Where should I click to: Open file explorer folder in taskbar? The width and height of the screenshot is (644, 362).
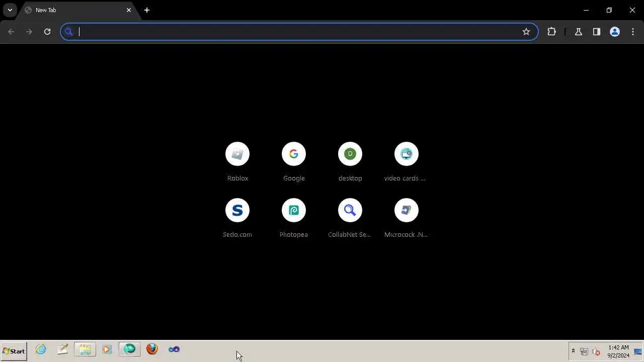coord(85,349)
